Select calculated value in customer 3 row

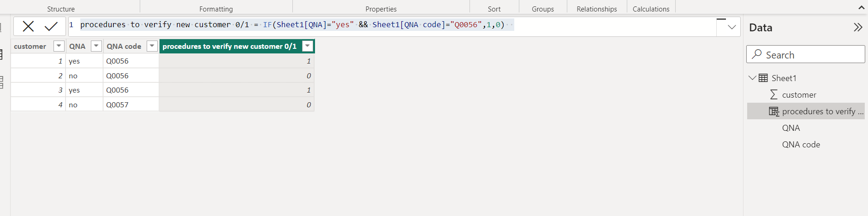[x=237, y=90]
